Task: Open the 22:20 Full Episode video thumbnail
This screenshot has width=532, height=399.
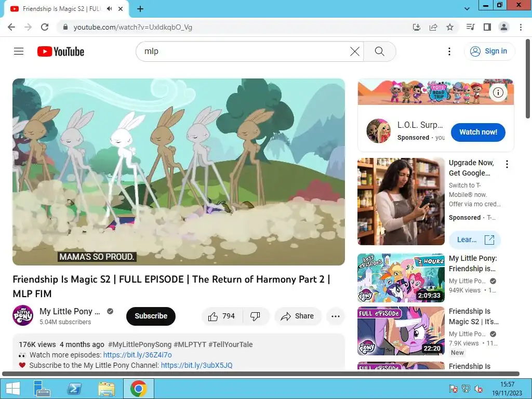Action: point(401,331)
